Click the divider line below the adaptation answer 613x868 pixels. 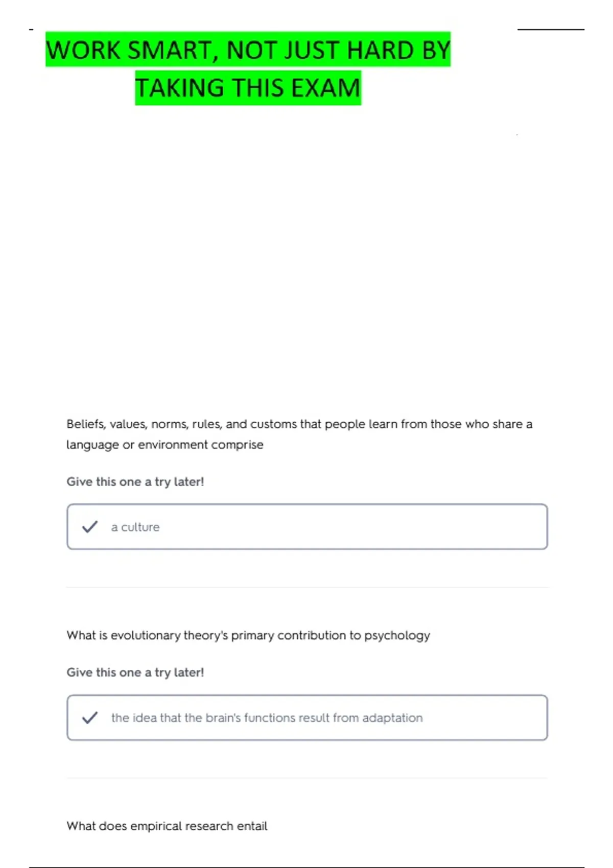[x=307, y=778]
